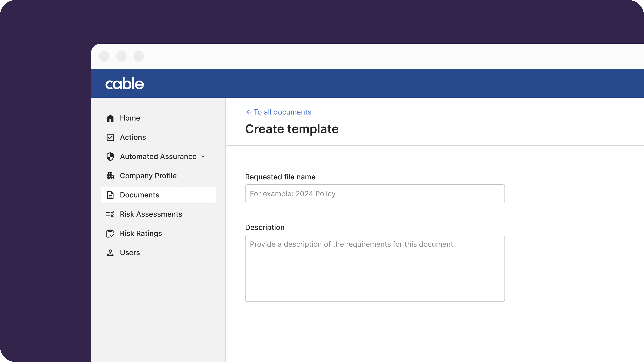Follow the 'To all documents' link
Image resolution: width=644 pixels, height=362 pixels.
[x=282, y=112]
